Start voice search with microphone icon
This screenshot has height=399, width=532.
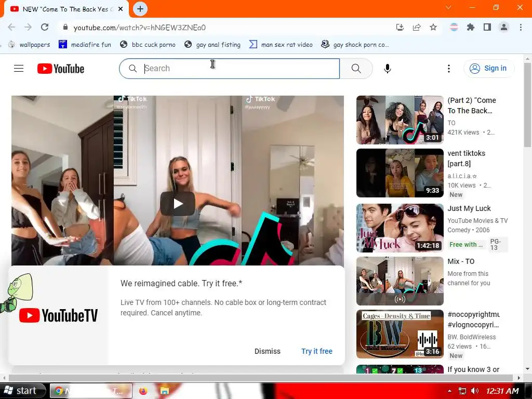[x=387, y=69]
